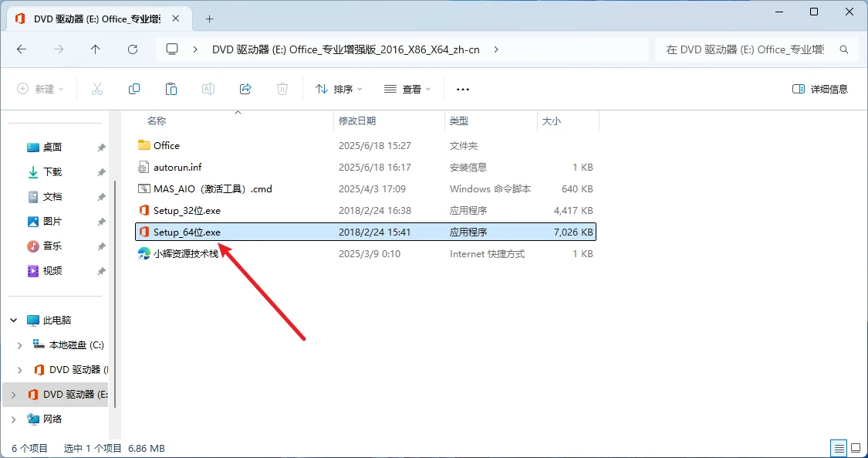The width and height of the screenshot is (868, 458).
Task: Select the DVD 驱动器 (E:) Office tab
Action: (x=98, y=19)
